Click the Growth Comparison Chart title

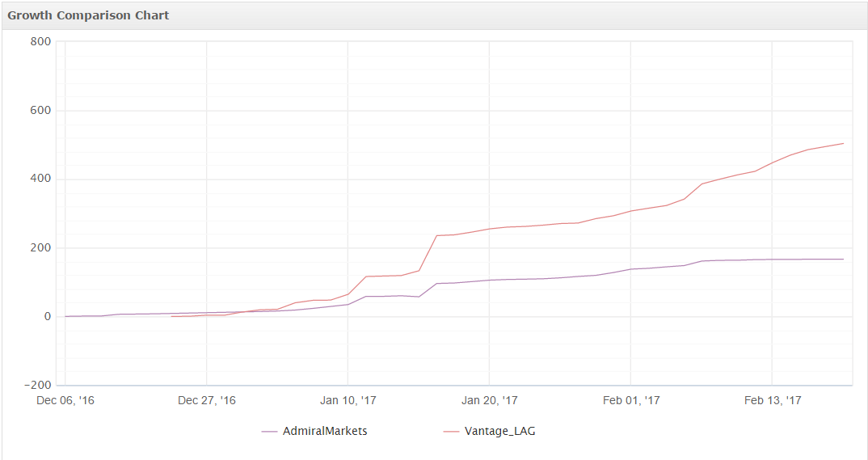point(88,15)
